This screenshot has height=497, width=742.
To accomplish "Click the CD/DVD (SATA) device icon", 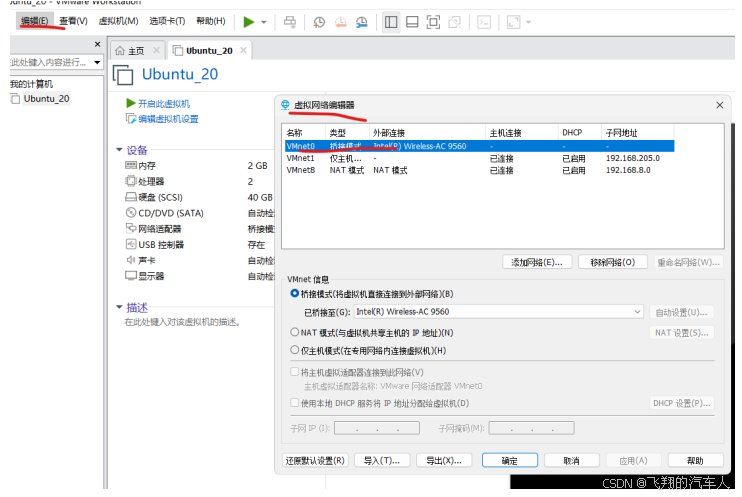I will pos(131,213).
